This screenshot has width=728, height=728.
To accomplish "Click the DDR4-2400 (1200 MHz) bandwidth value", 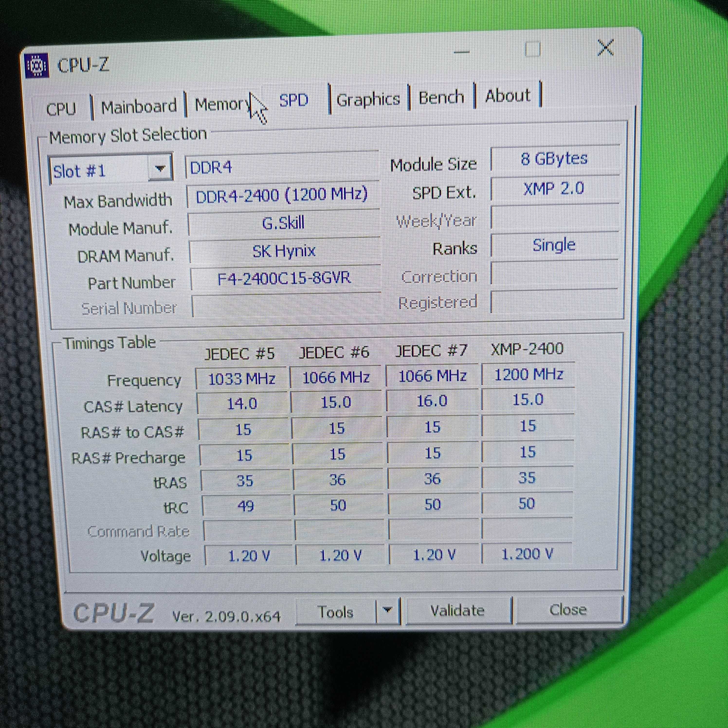I will (282, 195).
